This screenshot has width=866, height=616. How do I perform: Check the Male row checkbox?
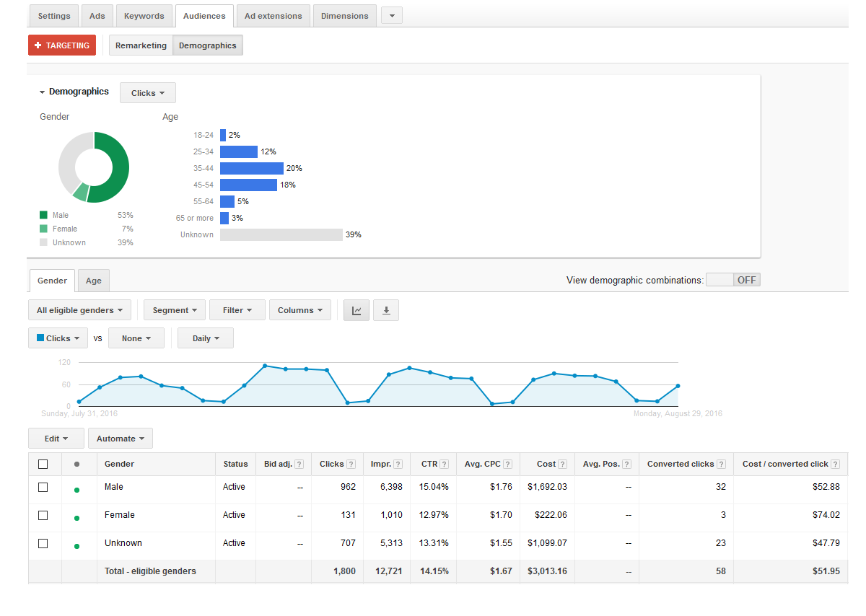43,487
